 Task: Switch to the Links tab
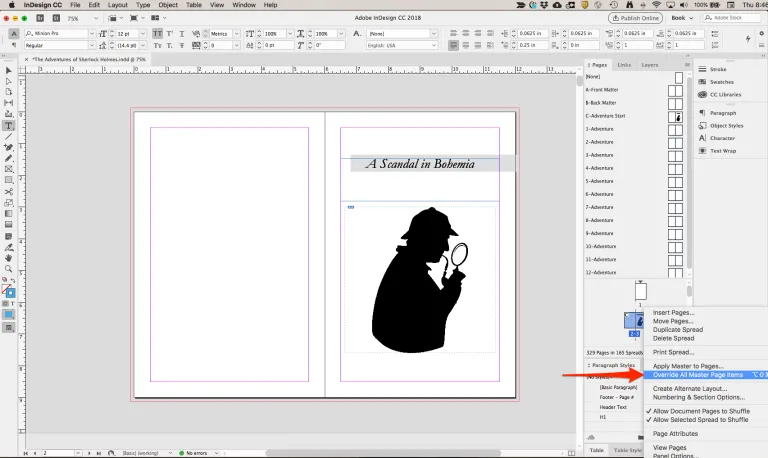[x=624, y=65]
